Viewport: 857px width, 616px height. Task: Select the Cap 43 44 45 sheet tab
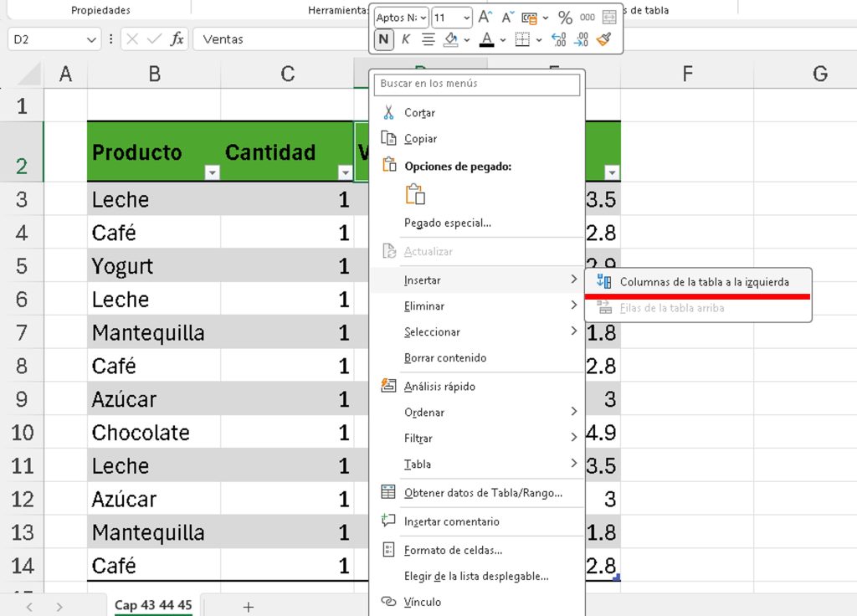tap(153, 605)
